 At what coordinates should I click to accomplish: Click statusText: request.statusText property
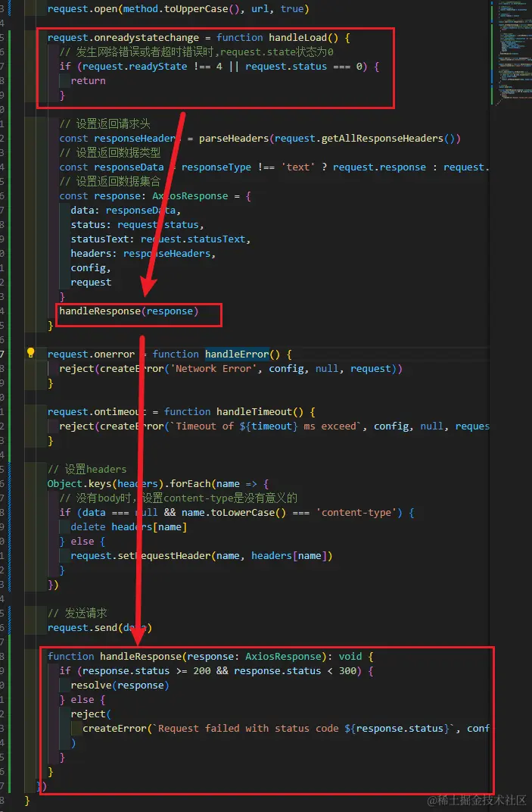[161, 239]
